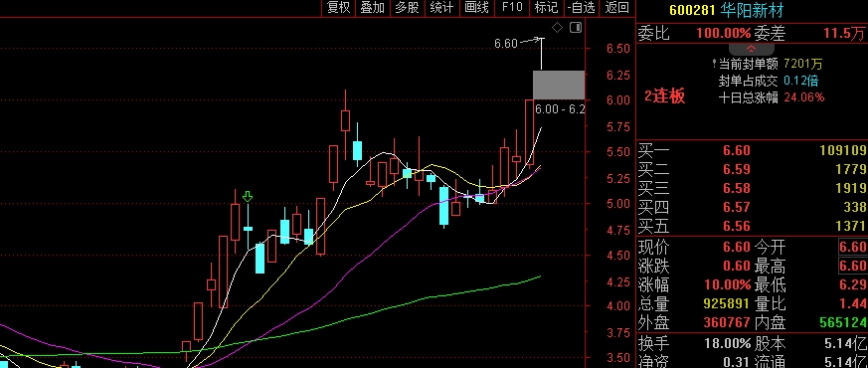
Task: Select the 画线 drawing tool
Action: pyautogui.click(x=476, y=7)
